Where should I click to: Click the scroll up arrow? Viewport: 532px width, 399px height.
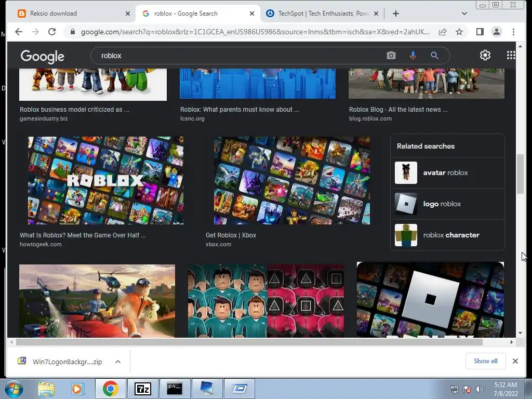coord(520,46)
